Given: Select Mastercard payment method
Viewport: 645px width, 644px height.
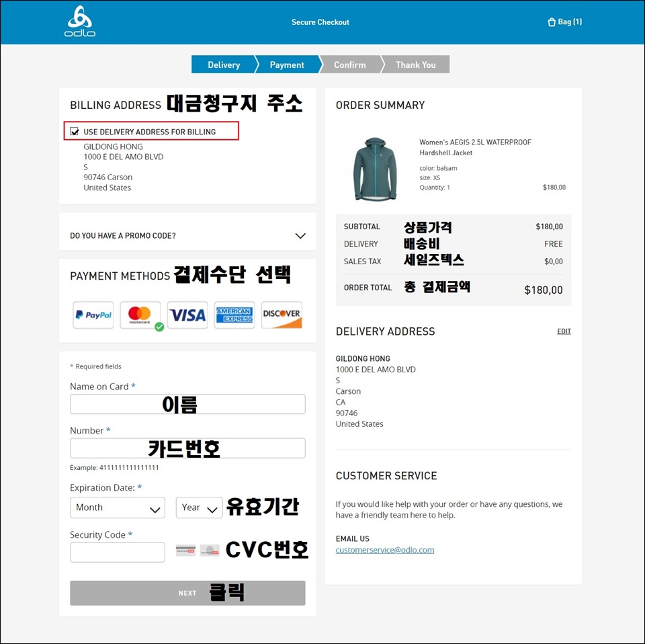Looking at the screenshot, I should [x=140, y=315].
